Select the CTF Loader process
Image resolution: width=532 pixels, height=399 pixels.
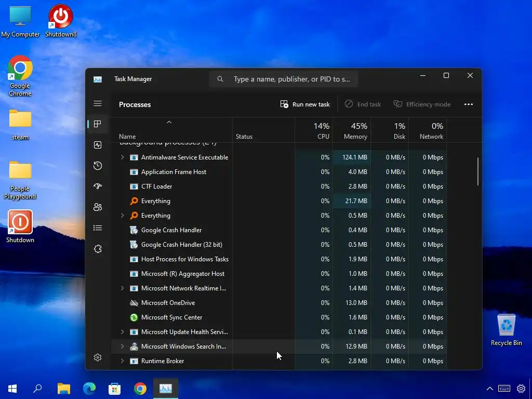pos(278,187)
